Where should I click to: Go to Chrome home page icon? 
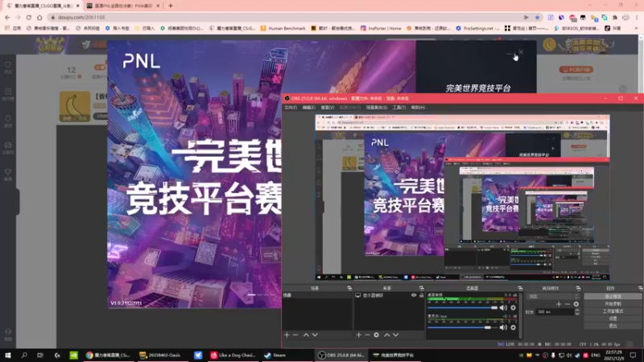pyautogui.click(x=39, y=17)
